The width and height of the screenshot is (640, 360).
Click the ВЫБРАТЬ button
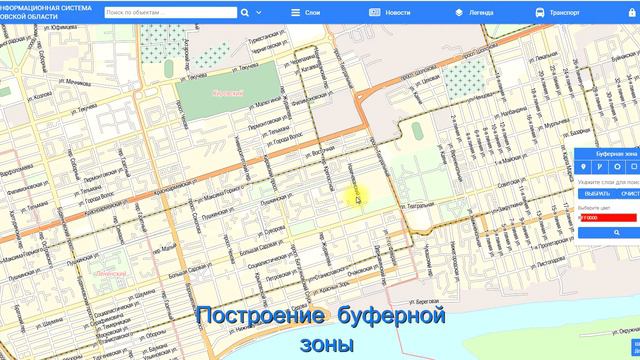pos(597,194)
